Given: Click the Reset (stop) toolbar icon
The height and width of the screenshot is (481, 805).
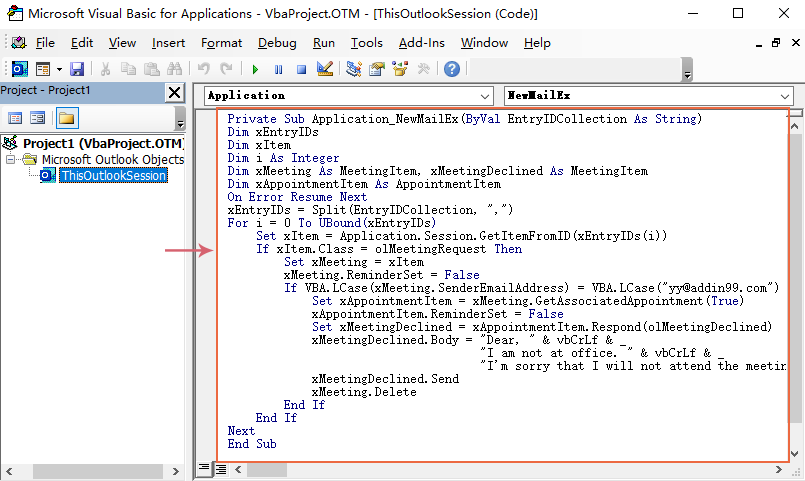Looking at the screenshot, I should pos(300,69).
